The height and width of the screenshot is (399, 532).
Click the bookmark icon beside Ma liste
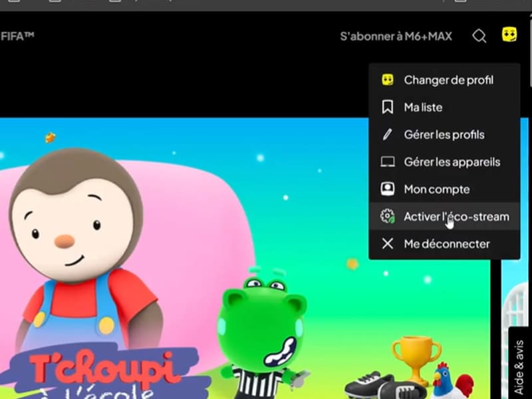388,107
